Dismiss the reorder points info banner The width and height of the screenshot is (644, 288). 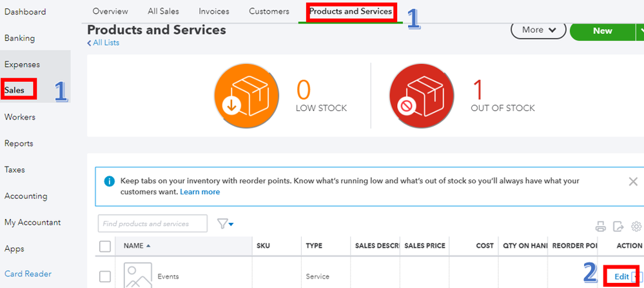click(633, 182)
